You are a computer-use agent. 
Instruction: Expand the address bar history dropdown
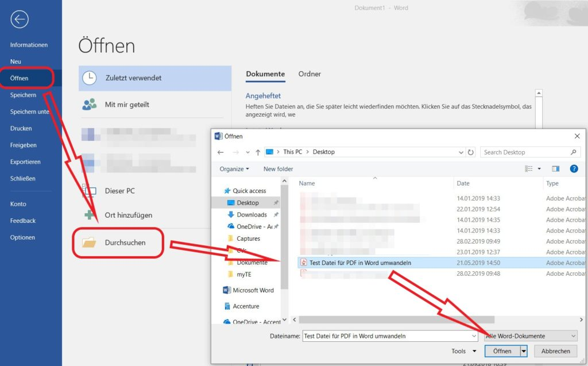click(x=461, y=152)
